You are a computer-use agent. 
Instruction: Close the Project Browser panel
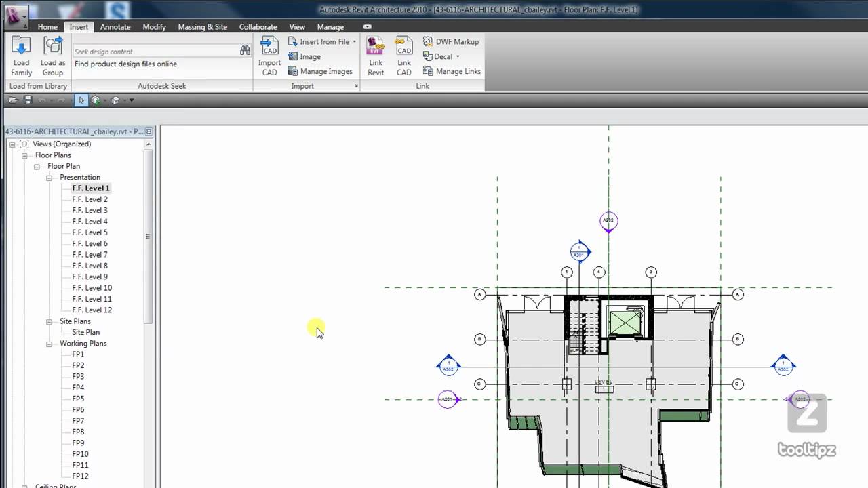click(x=151, y=131)
